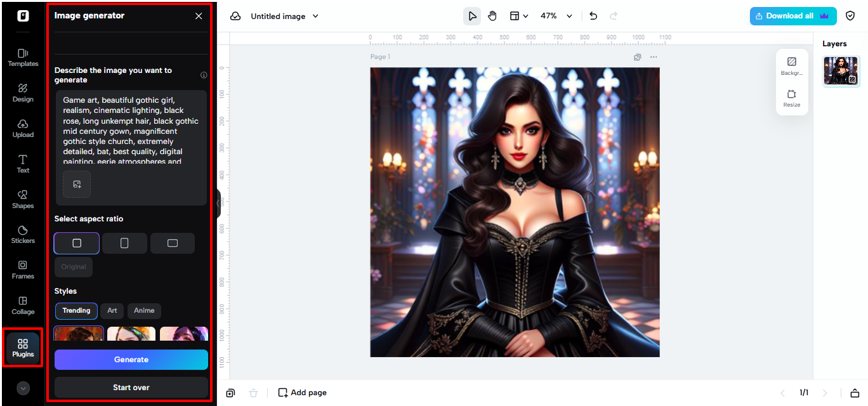Open the Frames panel
The height and width of the screenshot is (406, 868).
[23, 270]
